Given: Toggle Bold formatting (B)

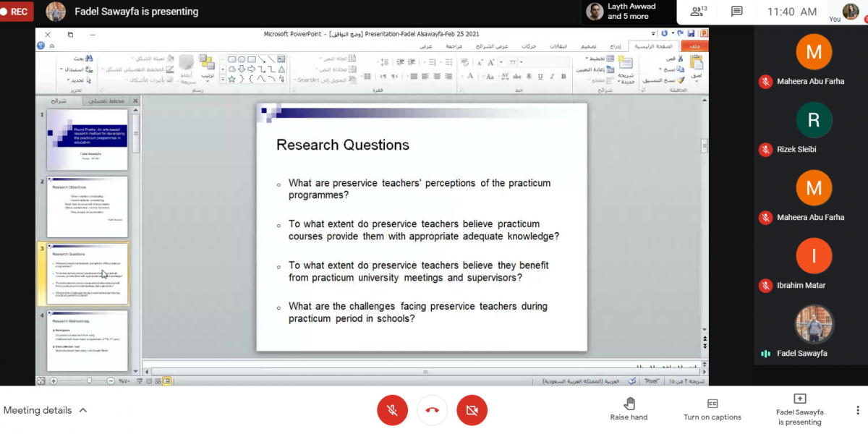Looking at the screenshot, I should [x=563, y=77].
